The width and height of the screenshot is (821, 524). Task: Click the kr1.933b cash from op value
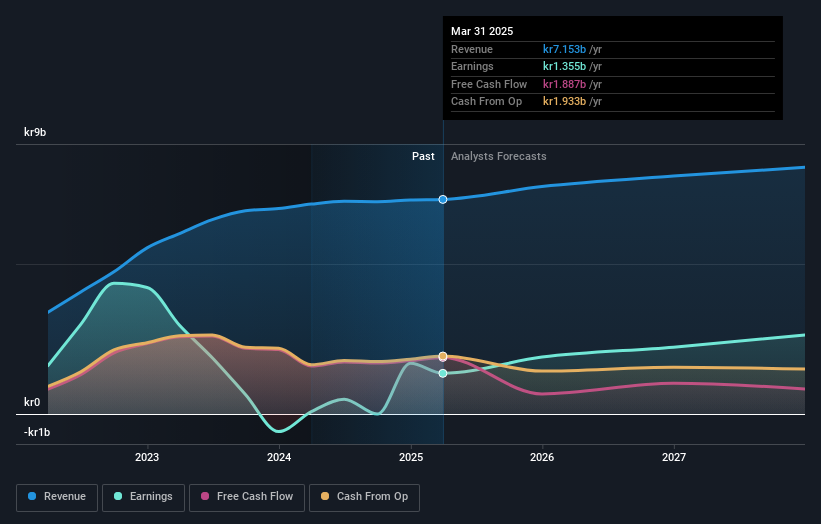click(x=564, y=101)
